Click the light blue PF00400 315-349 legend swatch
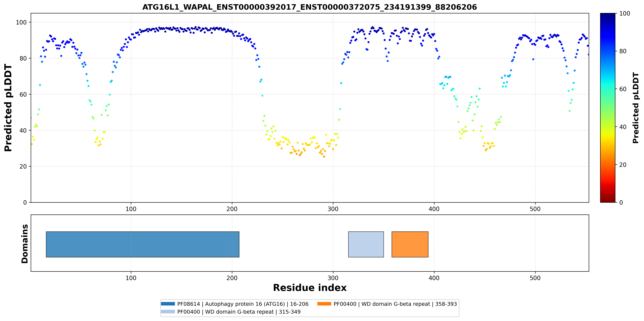The height and width of the screenshot is (321, 644). [x=168, y=311]
